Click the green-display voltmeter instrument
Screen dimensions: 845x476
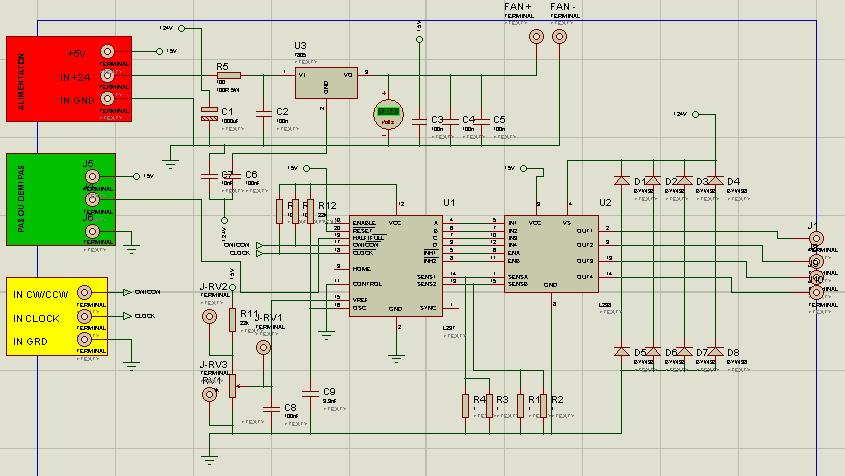tap(388, 114)
